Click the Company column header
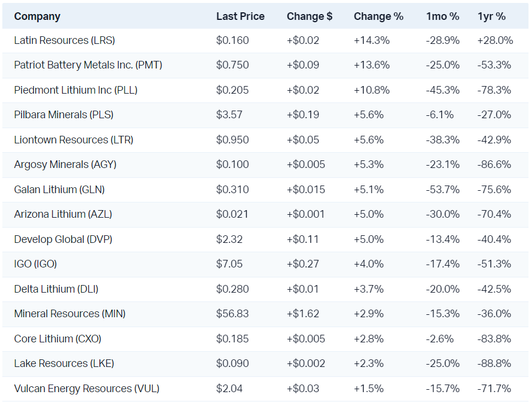Viewport: 532px width, 405px height. click(x=37, y=16)
